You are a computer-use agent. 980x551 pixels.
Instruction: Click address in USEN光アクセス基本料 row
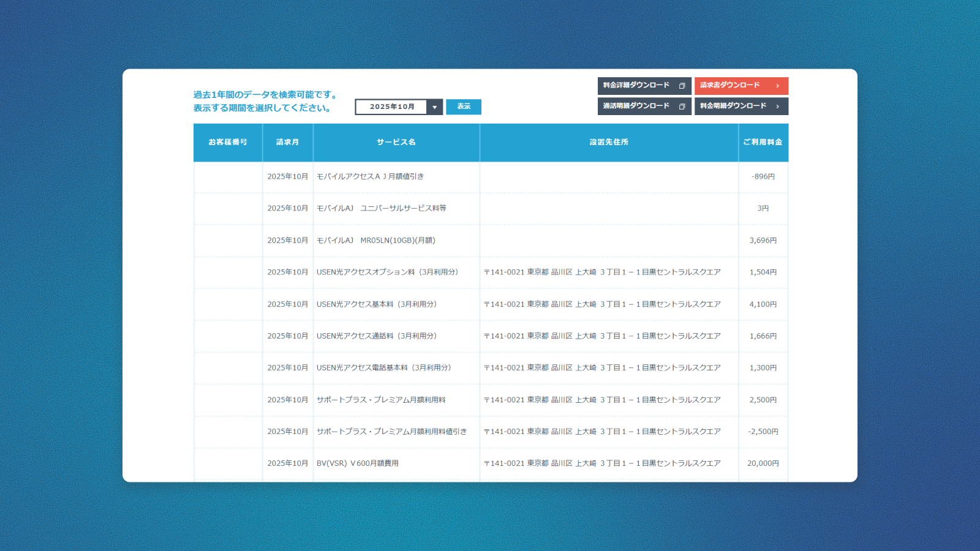click(602, 304)
